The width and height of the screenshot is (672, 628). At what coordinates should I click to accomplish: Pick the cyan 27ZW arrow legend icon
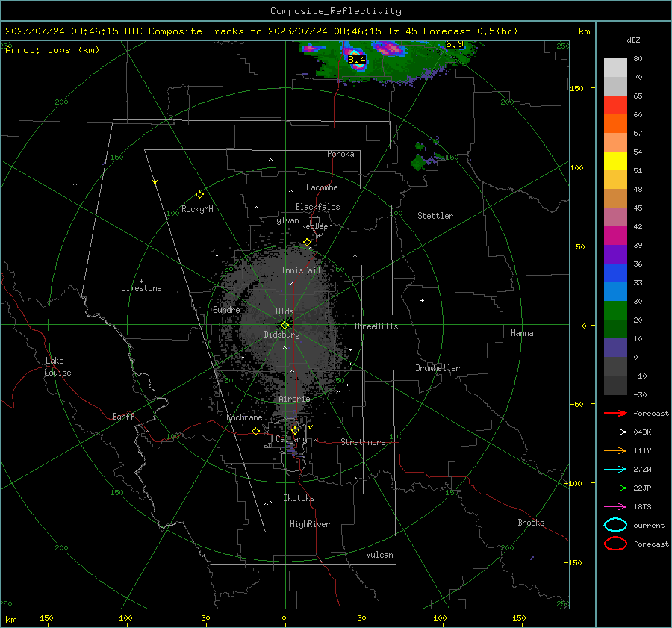coord(615,470)
